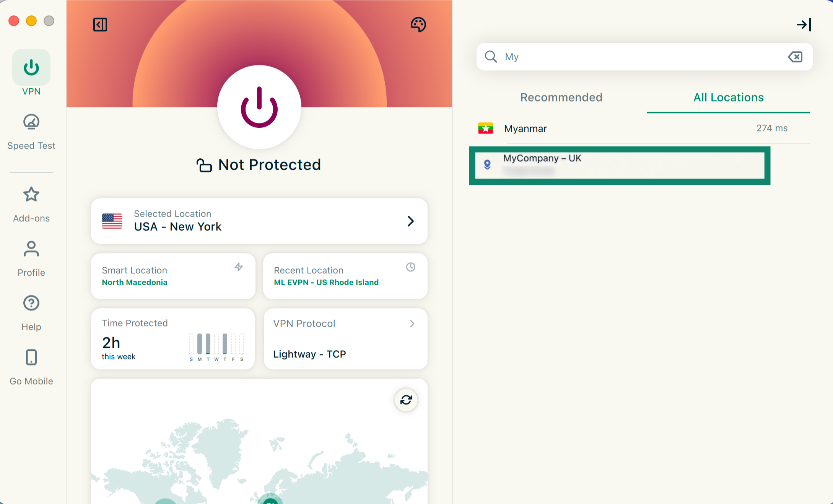Click the Time Protected 2h value
The height and width of the screenshot is (504, 833).
coord(111,343)
